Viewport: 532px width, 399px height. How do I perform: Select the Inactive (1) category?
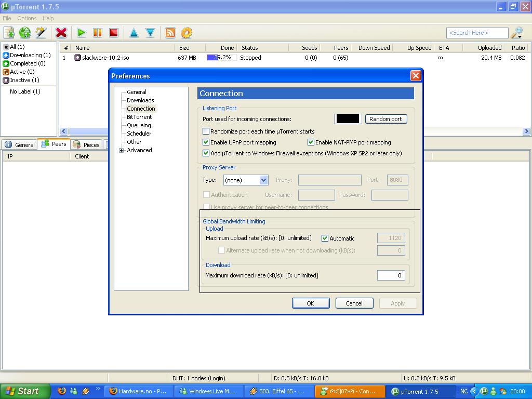[x=21, y=80]
